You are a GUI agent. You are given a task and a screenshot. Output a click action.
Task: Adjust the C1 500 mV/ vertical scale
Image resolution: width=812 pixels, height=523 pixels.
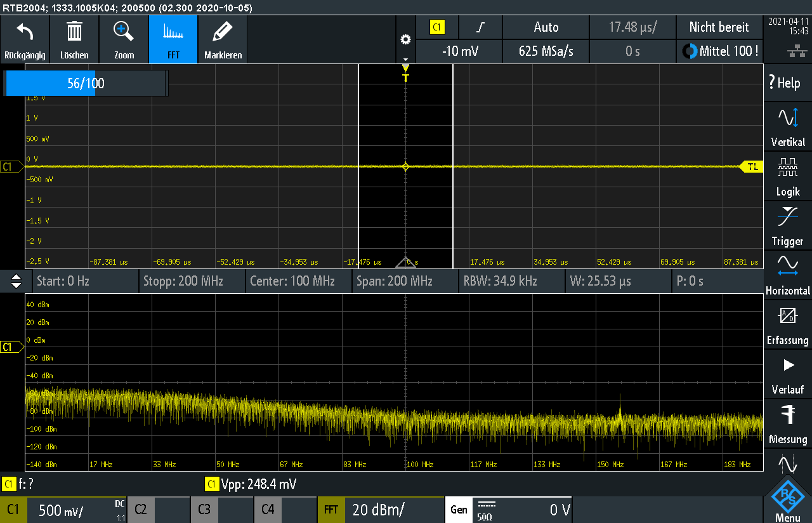77,510
